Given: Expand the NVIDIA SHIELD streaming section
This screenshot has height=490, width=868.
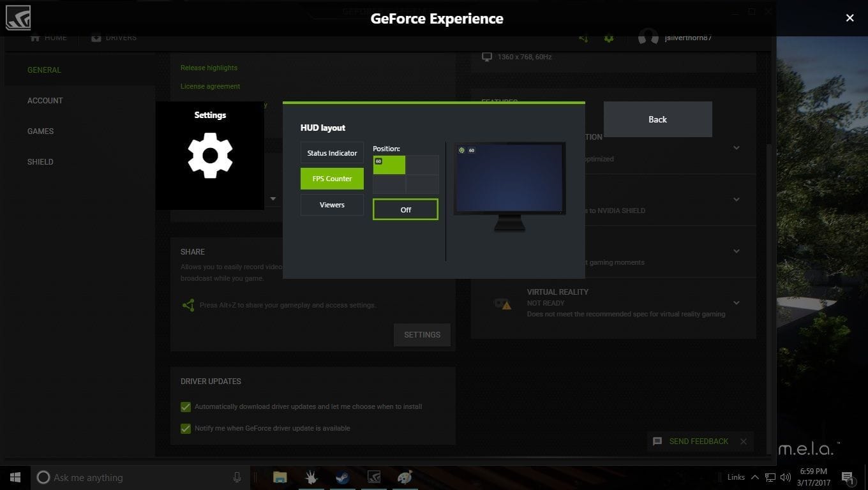Looking at the screenshot, I should pyautogui.click(x=736, y=199).
